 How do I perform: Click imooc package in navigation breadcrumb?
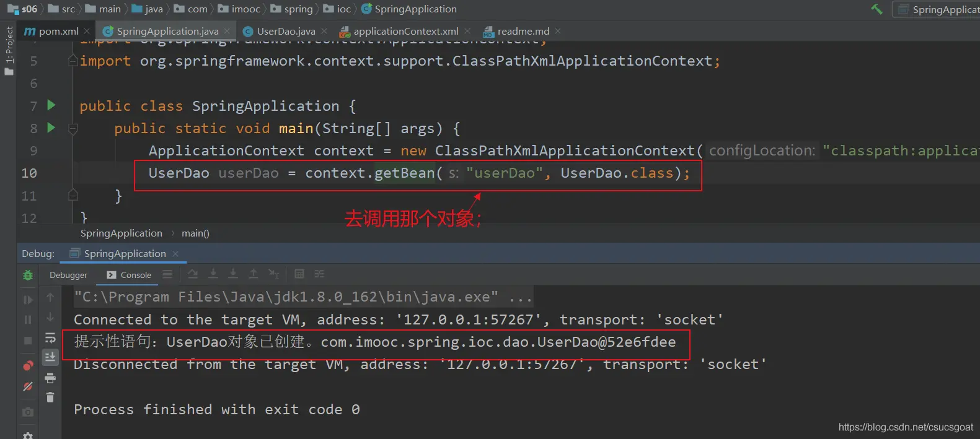(x=239, y=9)
